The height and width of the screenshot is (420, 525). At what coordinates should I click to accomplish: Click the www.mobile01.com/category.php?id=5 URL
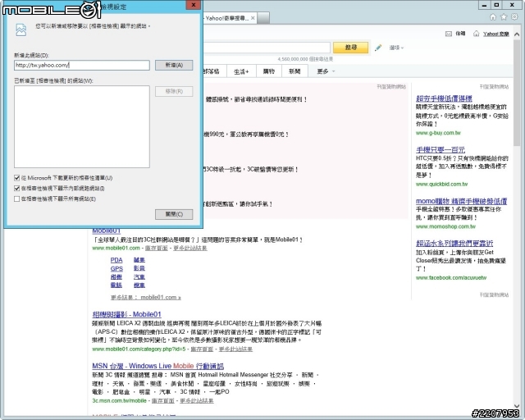[x=139, y=349]
